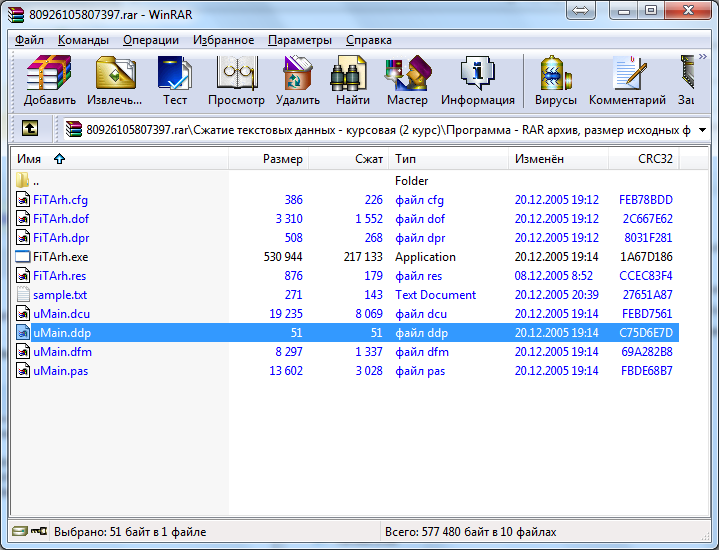The width and height of the screenshot is (719, 550).
Task: Click size value 13 602
Action: [286, 371]
